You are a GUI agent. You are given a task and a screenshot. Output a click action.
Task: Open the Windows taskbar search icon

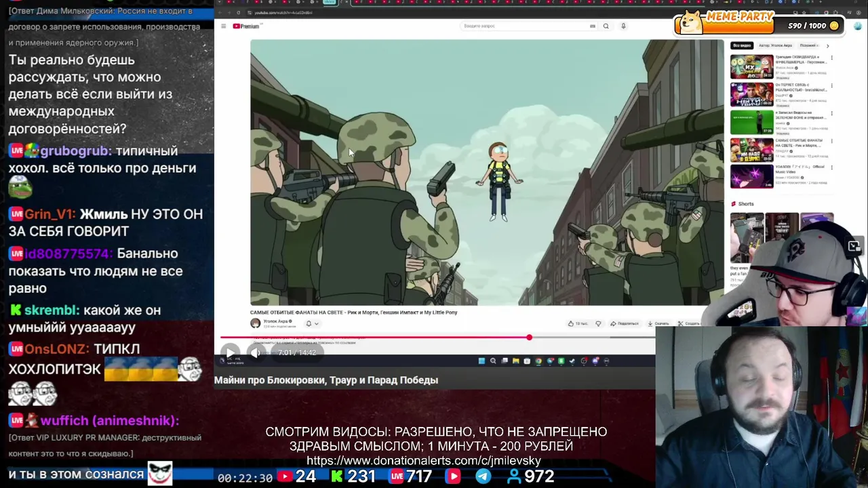click(x=493, y=361)
